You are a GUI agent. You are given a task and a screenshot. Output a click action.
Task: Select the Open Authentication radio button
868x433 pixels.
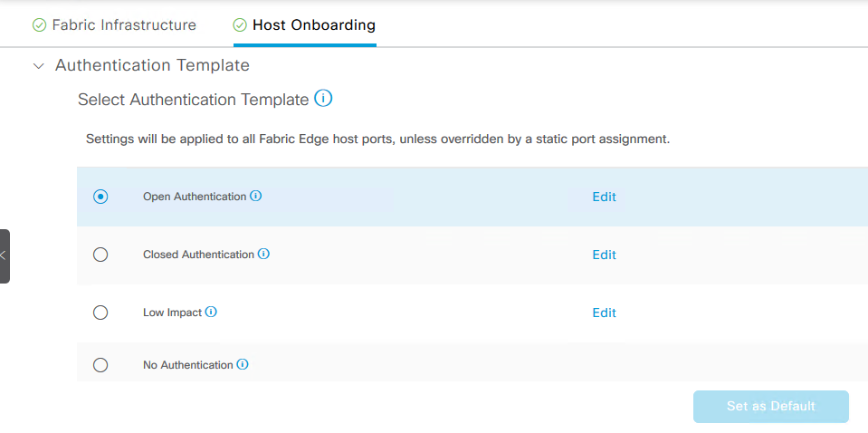(x=100, y=197)
